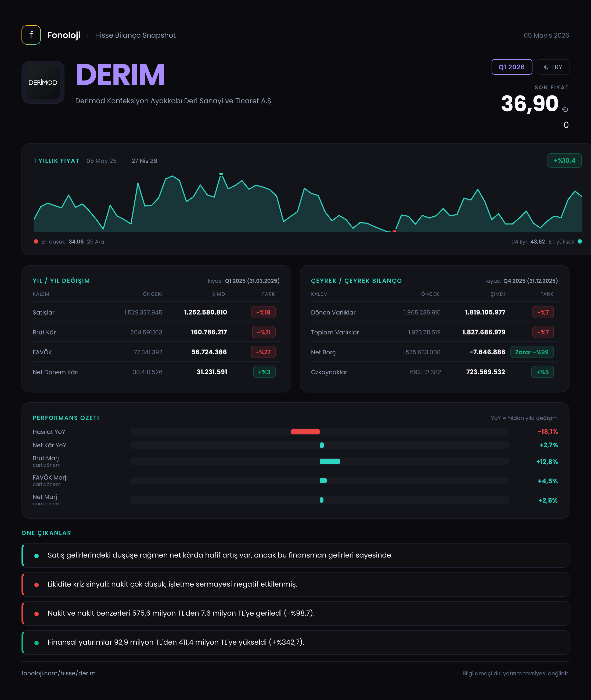Click the '05 May 25' start date

102,161
